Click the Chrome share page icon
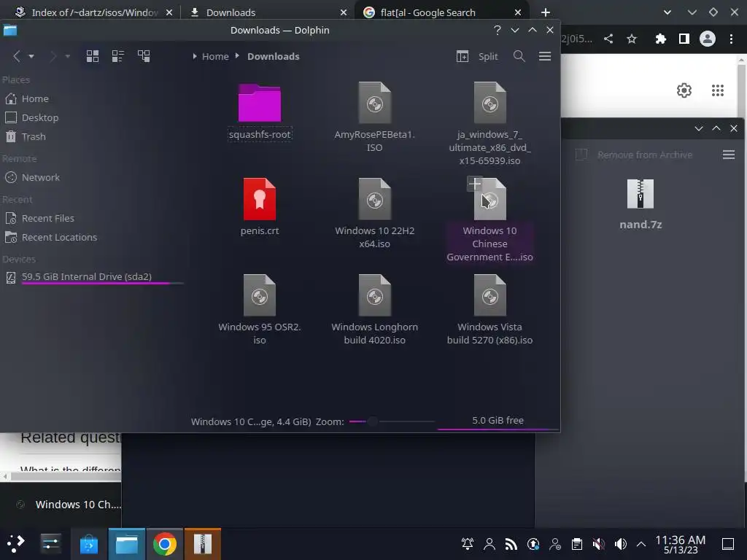Image resolution: width=747 pixels, height=560 pixels. pos(608,39)
